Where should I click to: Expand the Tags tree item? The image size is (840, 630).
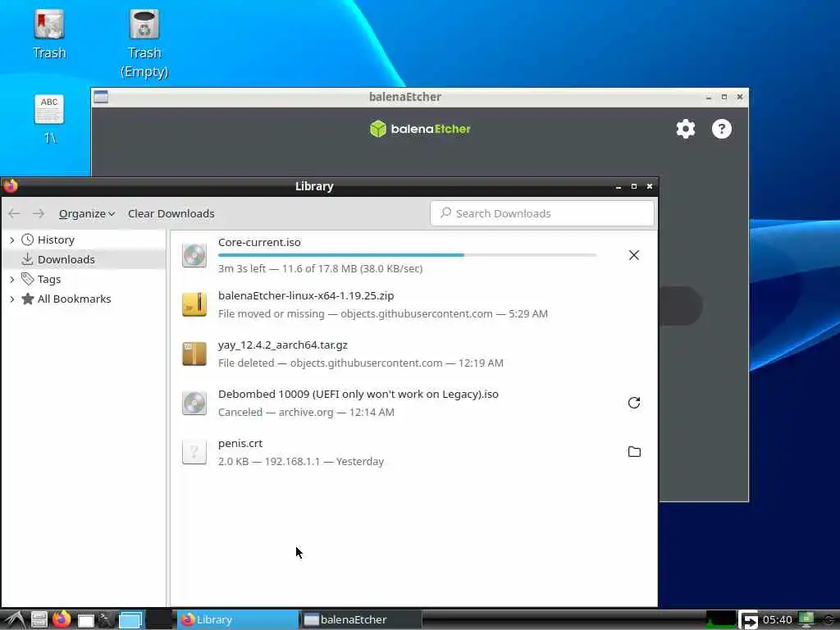[x=11, y=279]
